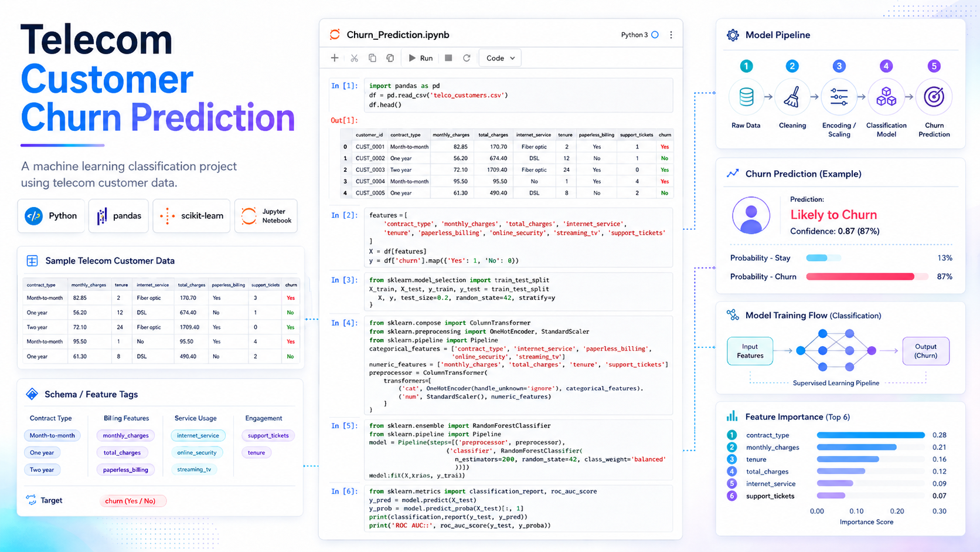Click the Feature Importance bar chart icon

pos(733,416)
